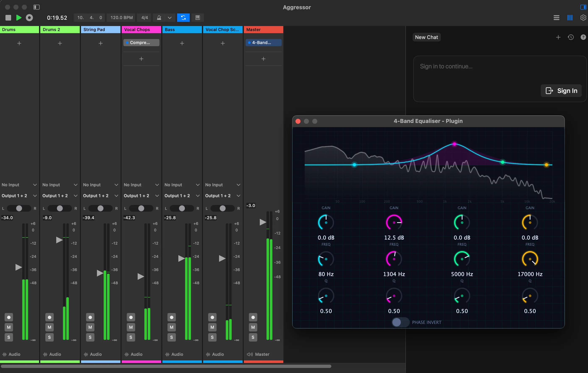This screenshot has height=373, width=588.
Task: Open the Compre... plugin on Vocal Chops
Action: point(141,42)
